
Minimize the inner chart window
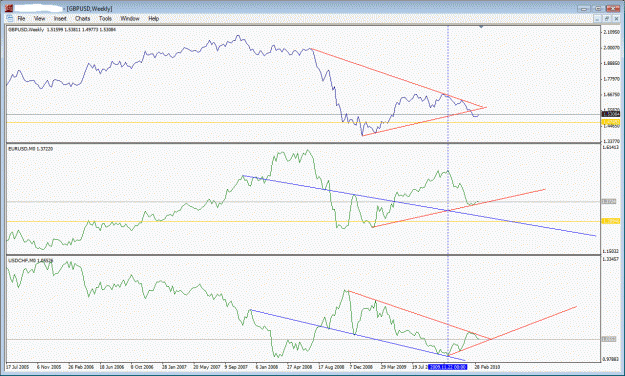point(597,18)
